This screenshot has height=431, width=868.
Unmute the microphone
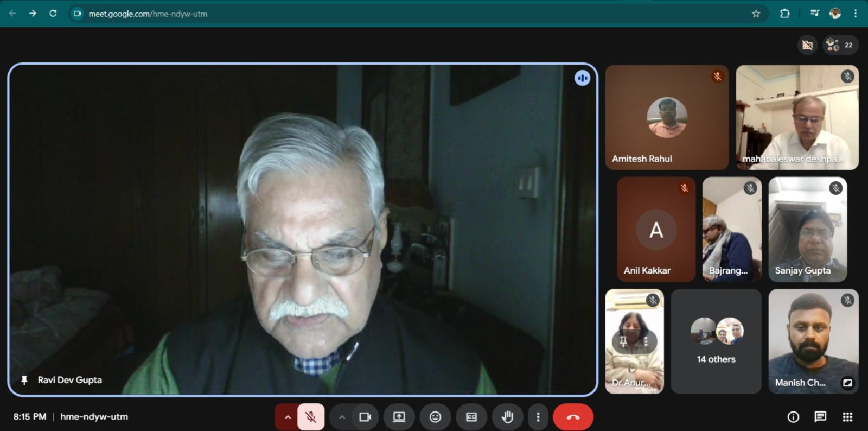tap(311, 417)
